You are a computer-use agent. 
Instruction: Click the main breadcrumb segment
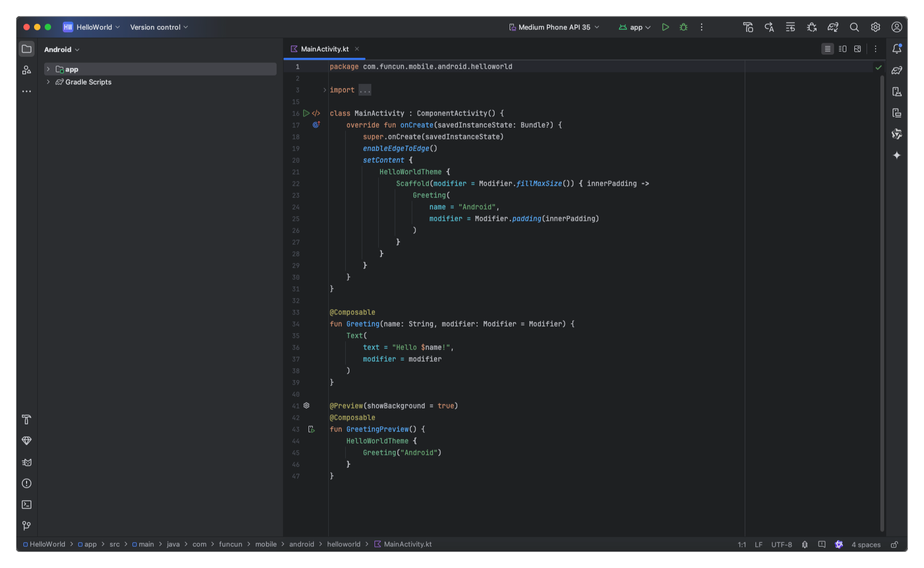click(x=143, y=545)
